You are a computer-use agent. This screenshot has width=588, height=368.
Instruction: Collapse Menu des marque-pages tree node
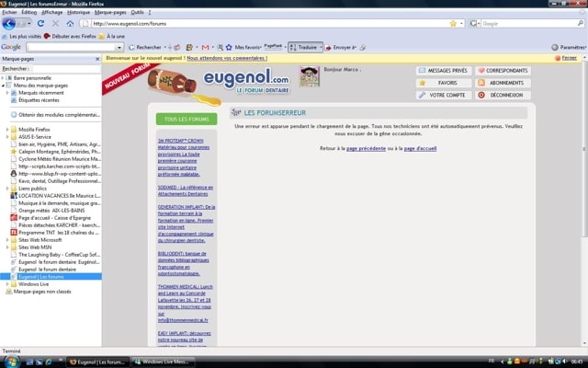tap(3, 86)
